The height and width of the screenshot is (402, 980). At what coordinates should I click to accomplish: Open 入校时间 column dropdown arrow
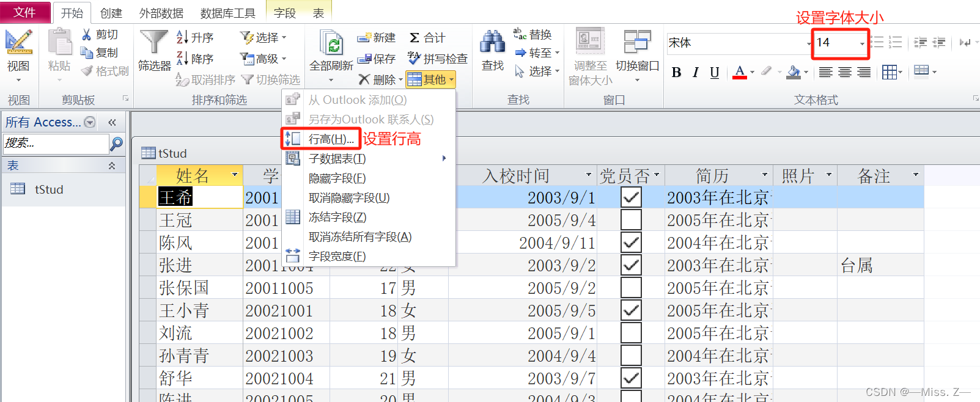click(589, 175)
